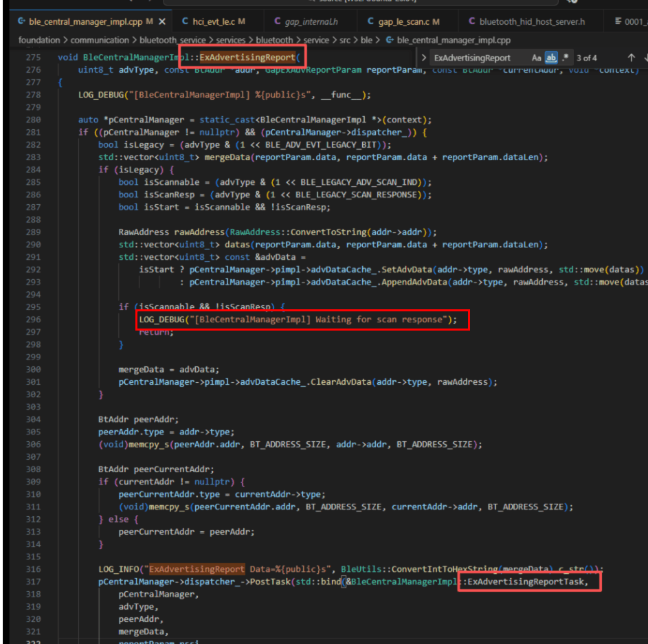The height and width of the screenshot is (644, 648).
Task: Click the '} else {' line
Action: (x=118, y=519)
